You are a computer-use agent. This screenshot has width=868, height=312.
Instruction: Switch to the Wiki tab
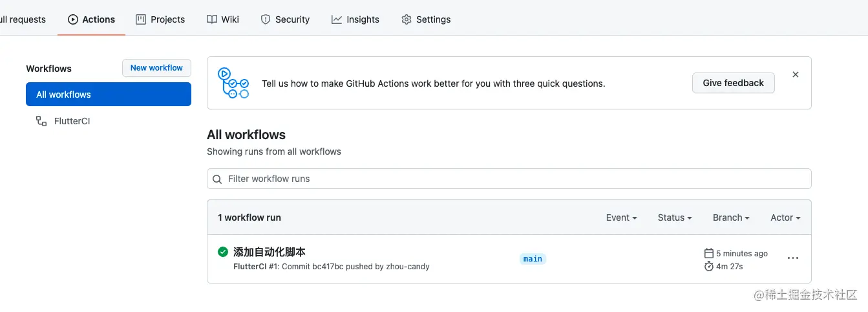pos(223,19)
